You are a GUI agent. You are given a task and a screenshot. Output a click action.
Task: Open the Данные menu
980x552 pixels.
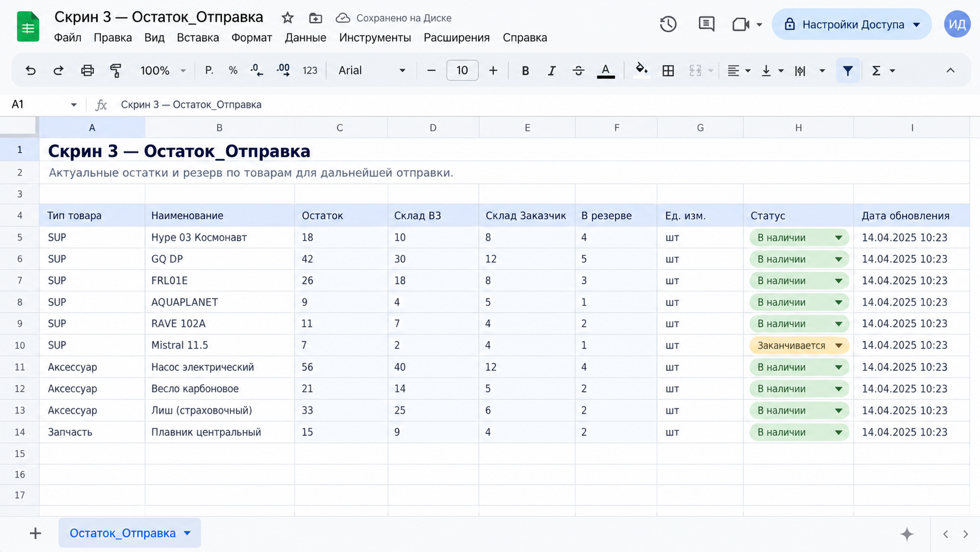pyautogui.click(x=305, y=38)
